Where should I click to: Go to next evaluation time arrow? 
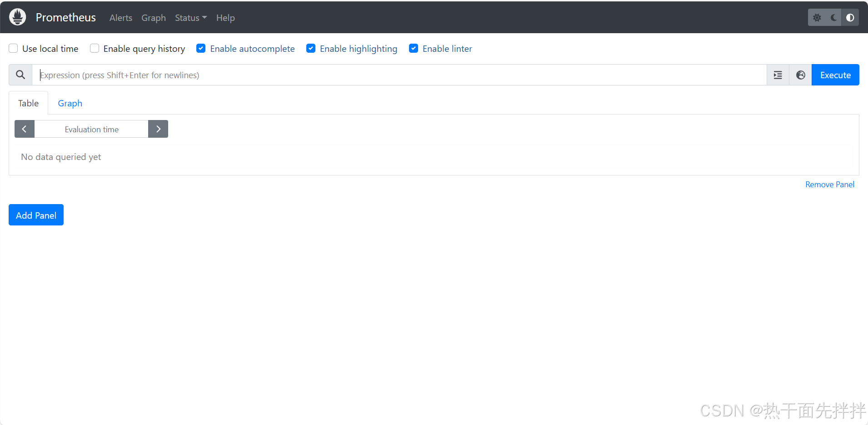point(158,129)
